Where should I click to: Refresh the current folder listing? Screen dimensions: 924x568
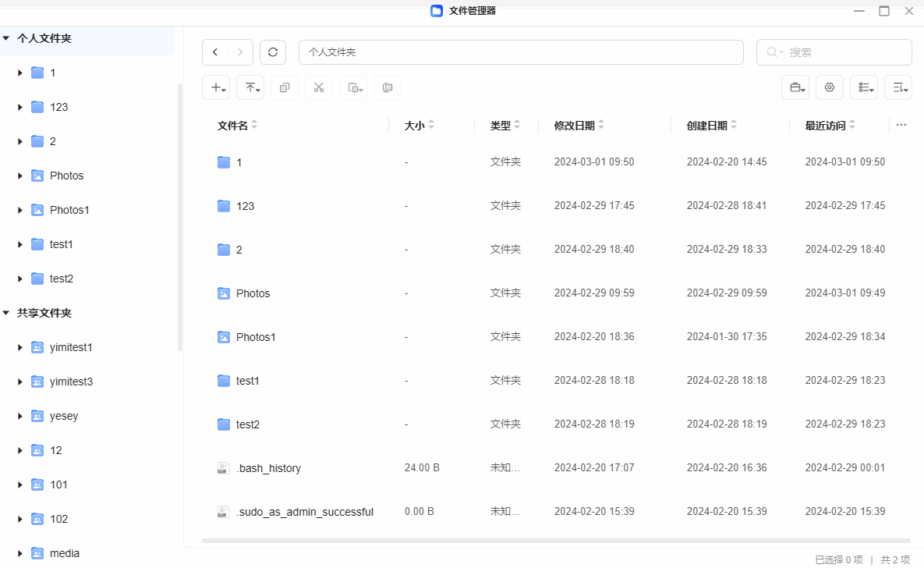(273, 52)
